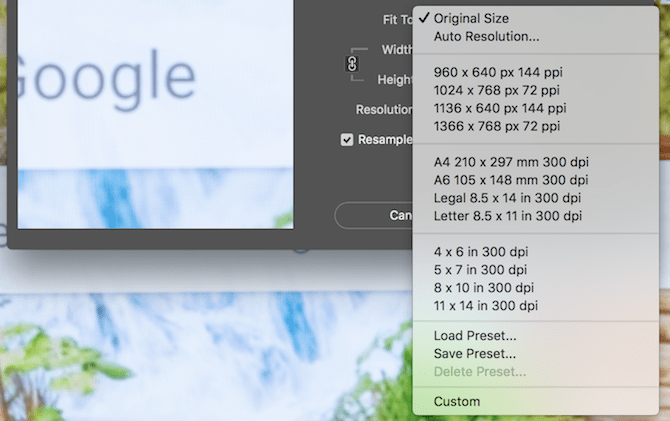
Task: Select the A4 210 x 297 mm preset
Action: coord(511,162)
